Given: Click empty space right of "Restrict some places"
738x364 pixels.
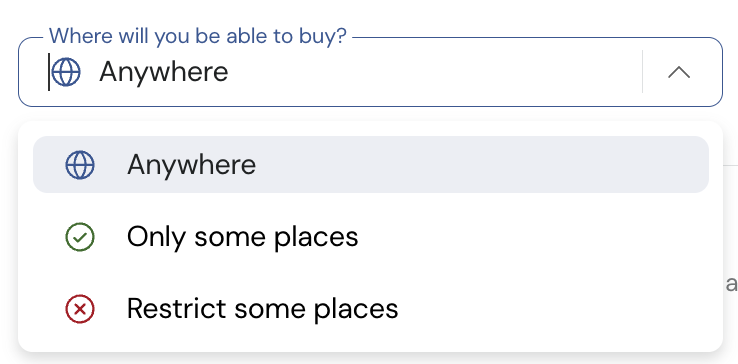Looking at the screenshot, I should tap(551, 309).
